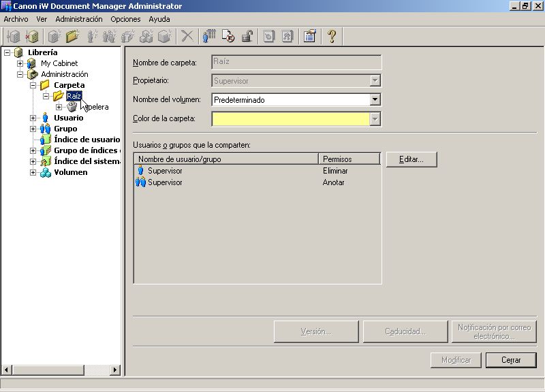Viewport: 545px width, 392px height.
Task: Collapse the Carpeta node
Action: tap(33, 86)
